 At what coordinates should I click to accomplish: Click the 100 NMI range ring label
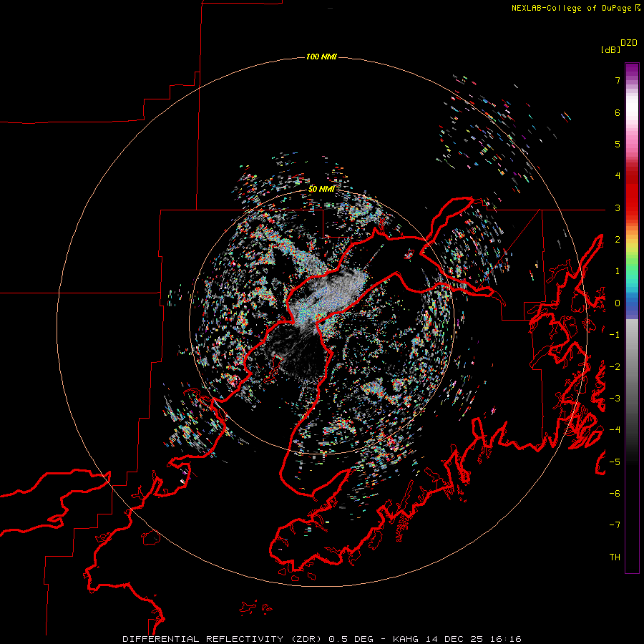[x=321, y=57]
